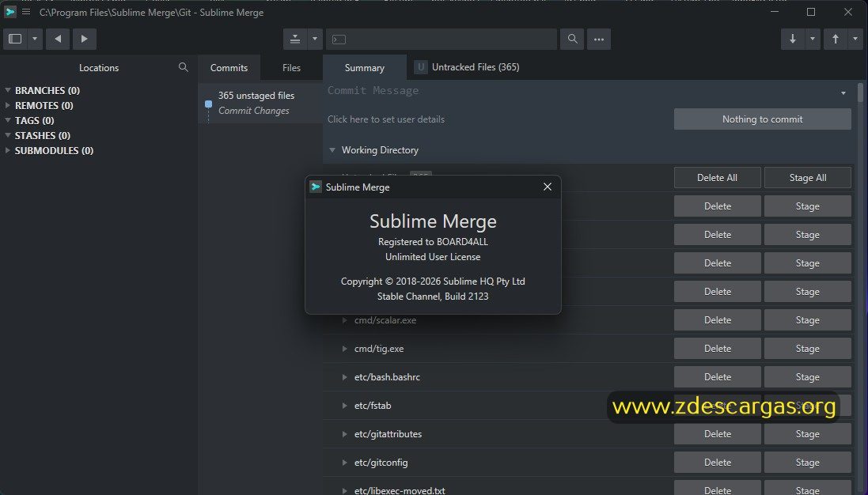Open pull options dropdown arrow

(x=812, y=39)
